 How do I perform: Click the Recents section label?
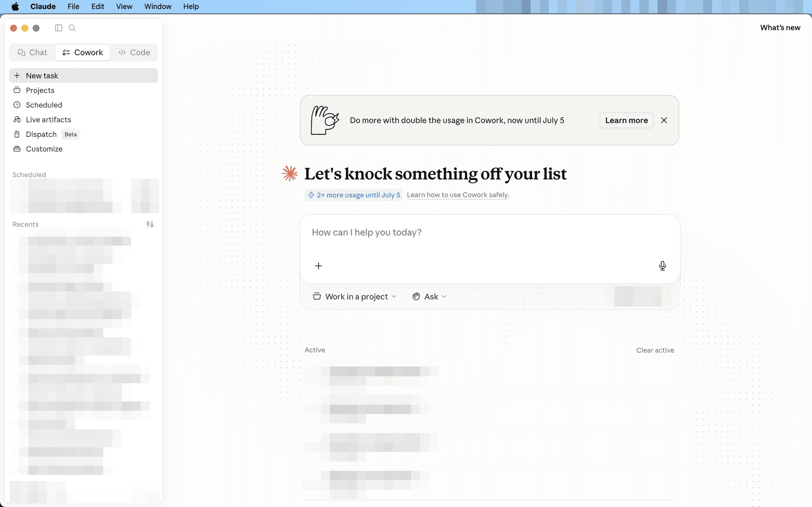click(26, 224)
